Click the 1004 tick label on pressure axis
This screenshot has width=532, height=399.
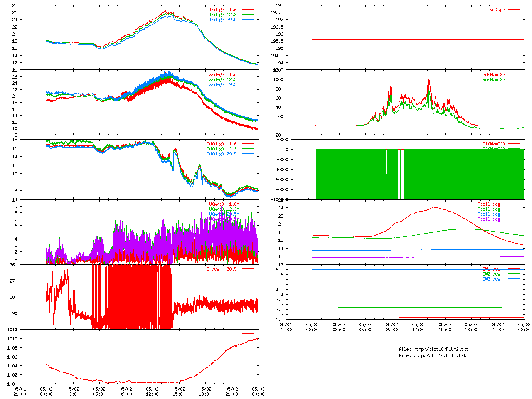click(x=12, y=366)
